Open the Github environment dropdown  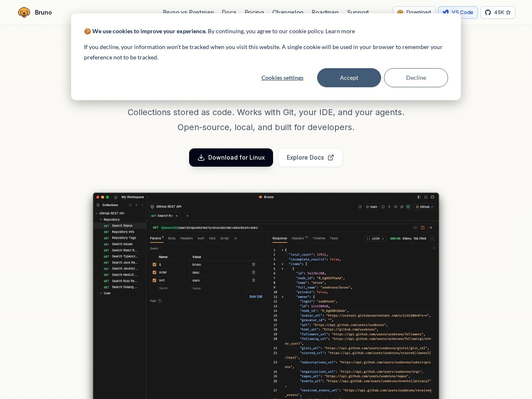pos(424,207)
